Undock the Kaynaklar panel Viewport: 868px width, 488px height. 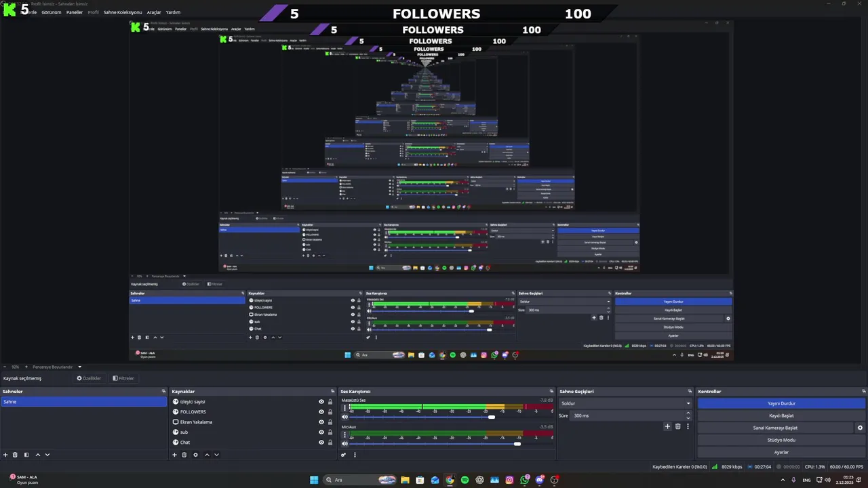332,391
